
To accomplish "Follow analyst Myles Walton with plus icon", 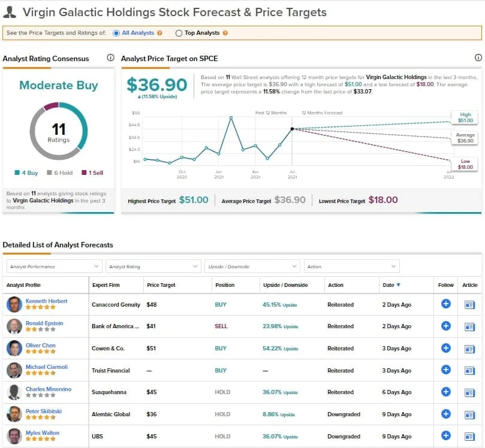I will pyautogui.click(x=445, y=436).
